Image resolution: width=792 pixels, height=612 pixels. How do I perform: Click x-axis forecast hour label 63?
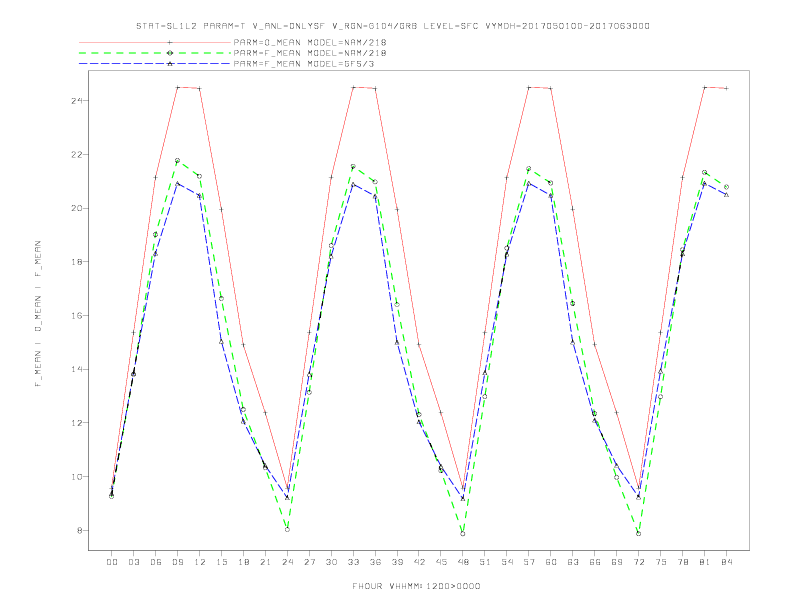[573, 562]
